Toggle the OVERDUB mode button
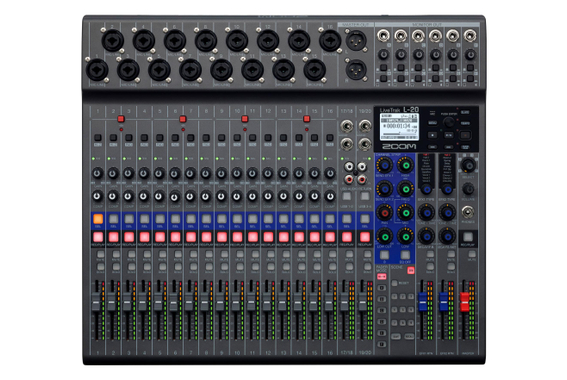The height and width of the screenshot is (380, 567). coord(465,147)
